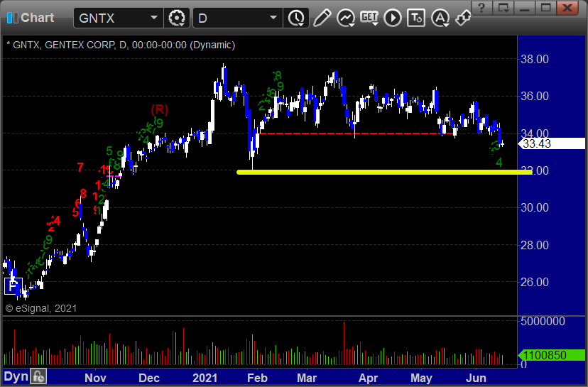
Task: Click the 2021 label on time axis
Action: pyautogui.click(x=205, y=378)
